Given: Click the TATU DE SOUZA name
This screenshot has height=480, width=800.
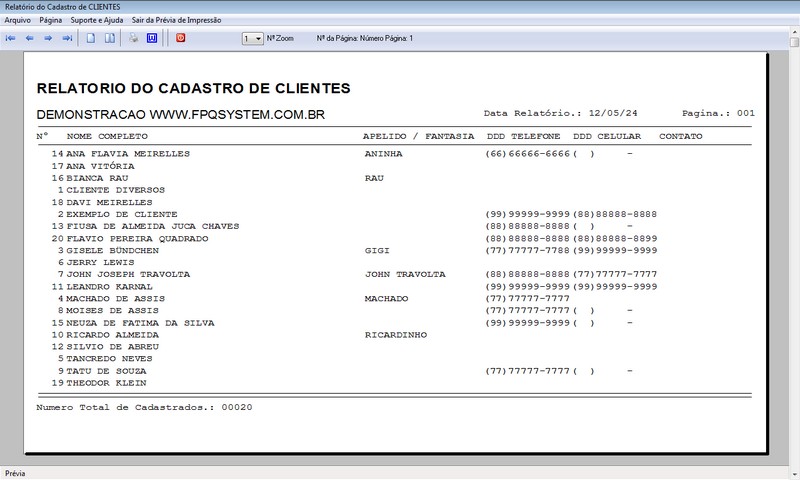Looking at the screenshot, I should (106, 371).
